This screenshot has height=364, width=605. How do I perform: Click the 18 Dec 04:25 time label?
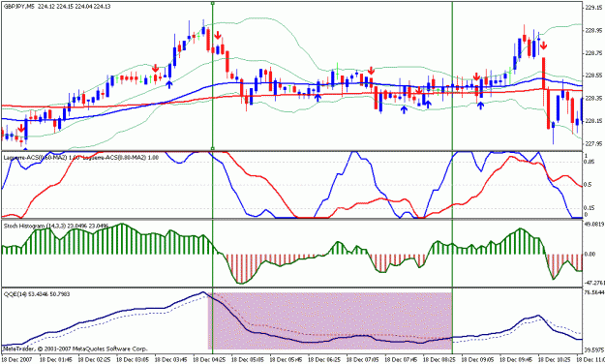pos(209,359)
